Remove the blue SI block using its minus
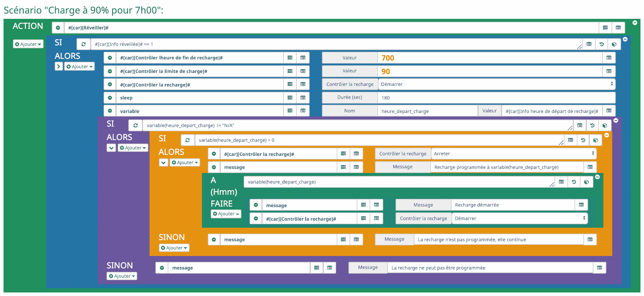644x296 pixels. point(625,39)
